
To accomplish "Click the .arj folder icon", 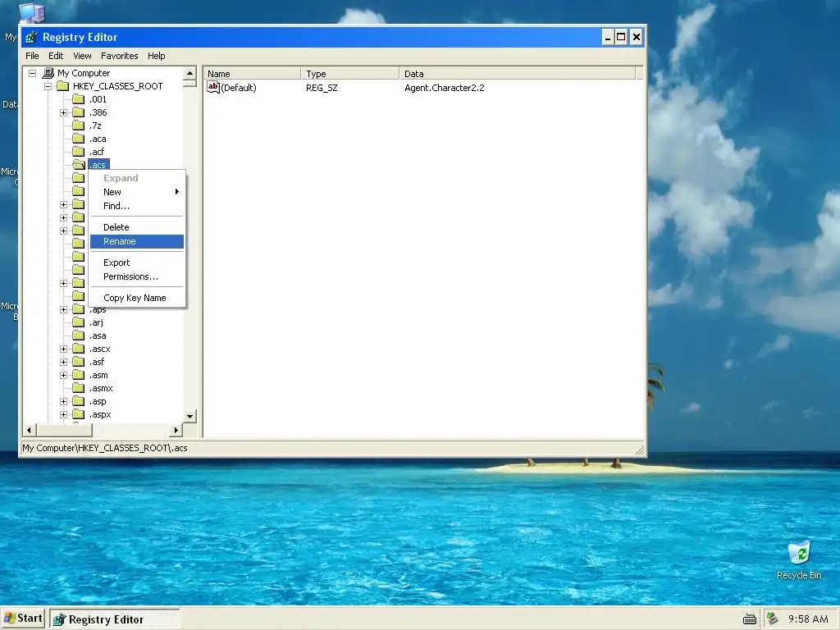I will tap(79, 322).
